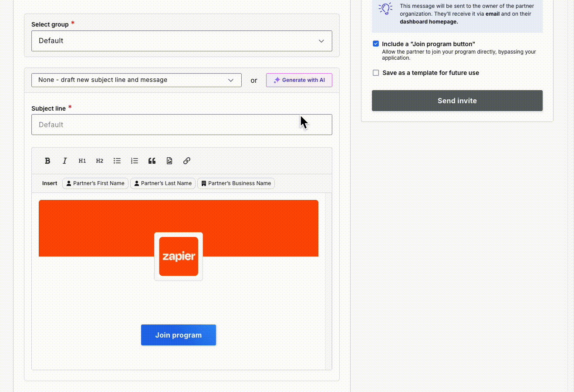The height and width of the screenshot is (392, 574).
Task: Apply bold formatting in the editor
Action: coord(47,161)
